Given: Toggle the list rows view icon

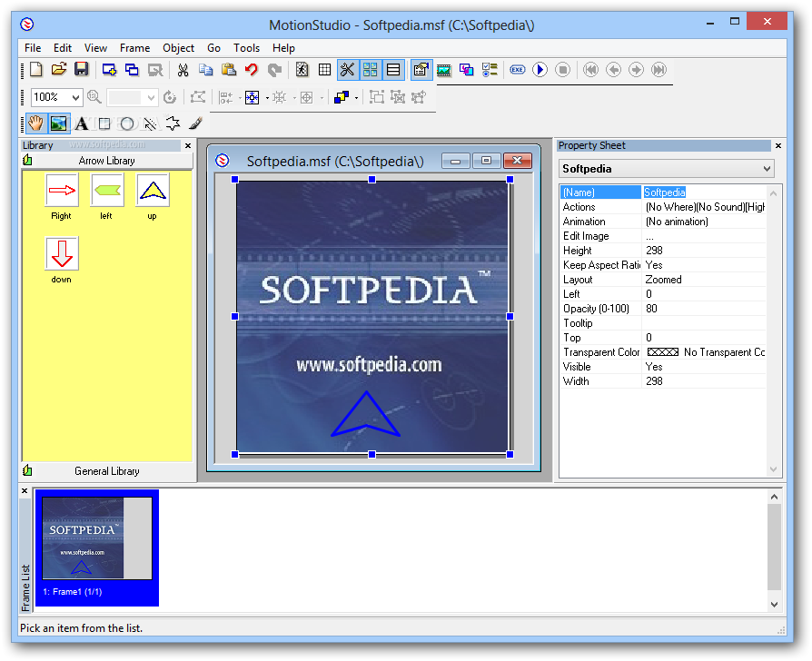Looking at the screenshot, I should 393,69.
